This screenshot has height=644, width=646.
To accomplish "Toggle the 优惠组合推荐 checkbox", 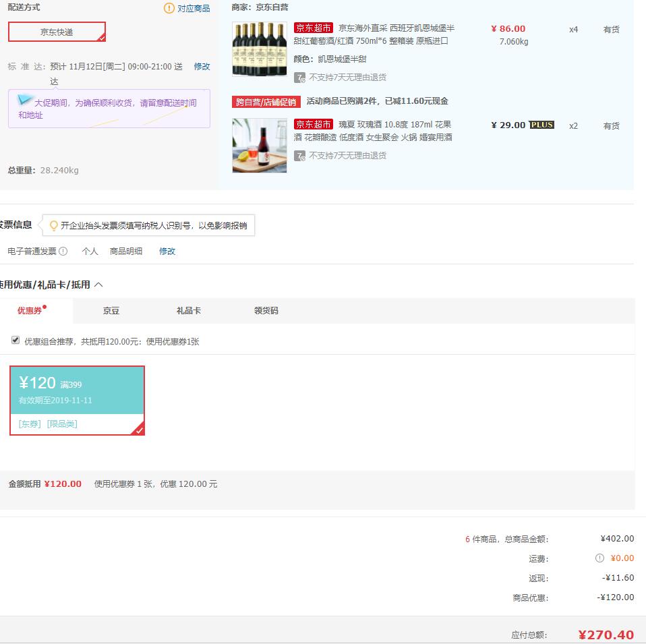I will (16, 341).
